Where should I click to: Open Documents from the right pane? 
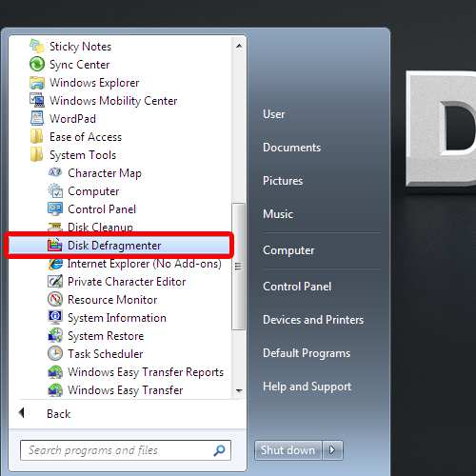pyautogui.click(x=291, y=148)
